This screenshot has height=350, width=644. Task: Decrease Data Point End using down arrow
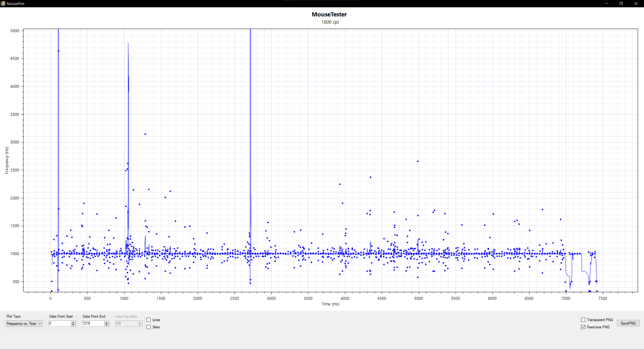click(107, 325)
